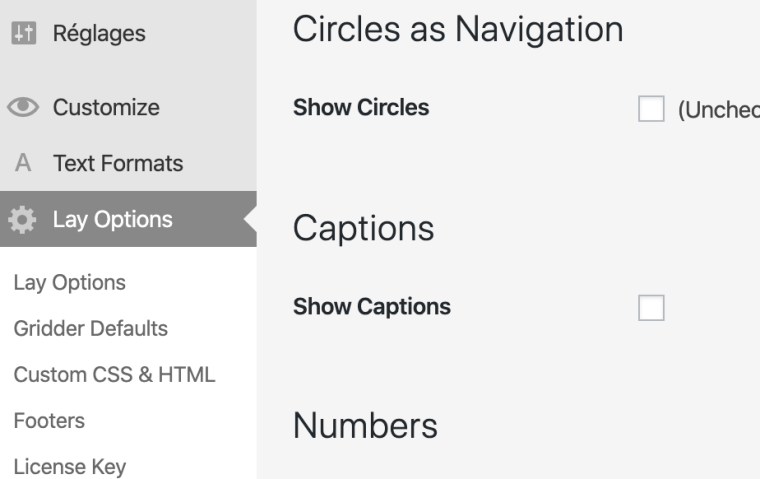Open Gridder Defaults submenu page
This screenshot has width=760, height=479.
point(90,329)
